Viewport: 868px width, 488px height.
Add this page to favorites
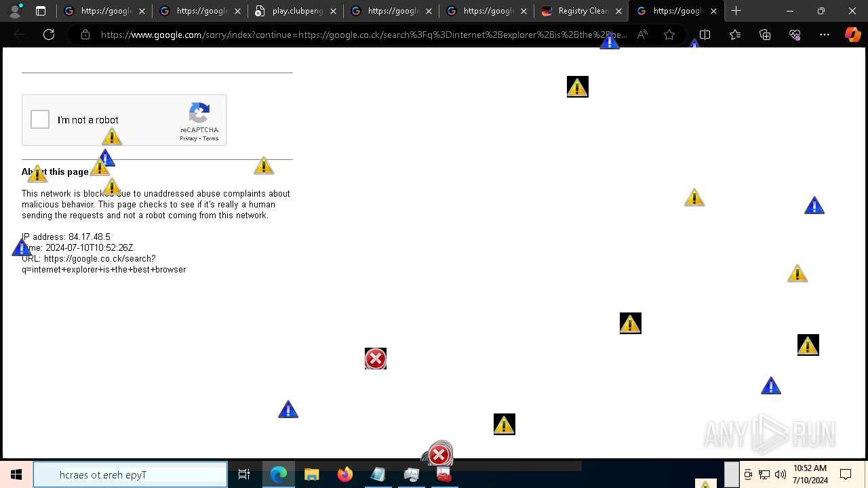point(669,35)
